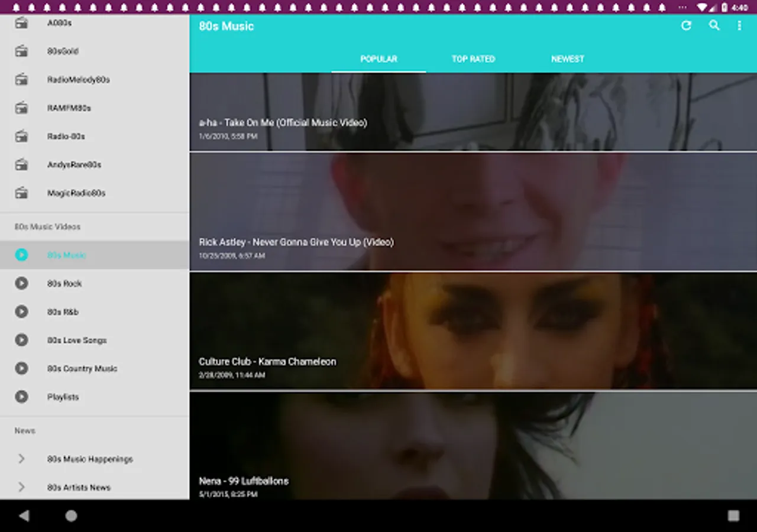Select the 80s Love Songs category
The width and height of the screenshot is (757, 532).
click(x=77, y=340)
